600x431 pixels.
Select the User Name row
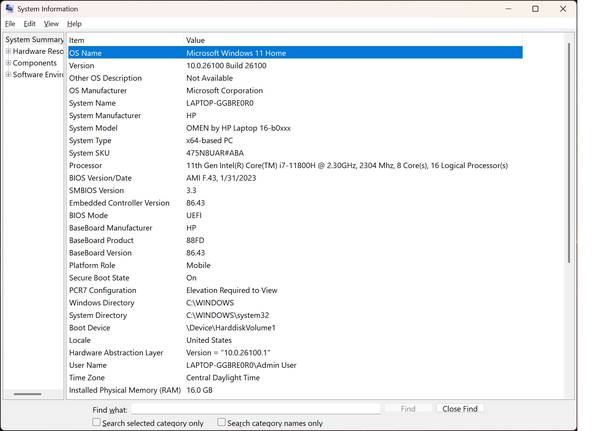295,365
